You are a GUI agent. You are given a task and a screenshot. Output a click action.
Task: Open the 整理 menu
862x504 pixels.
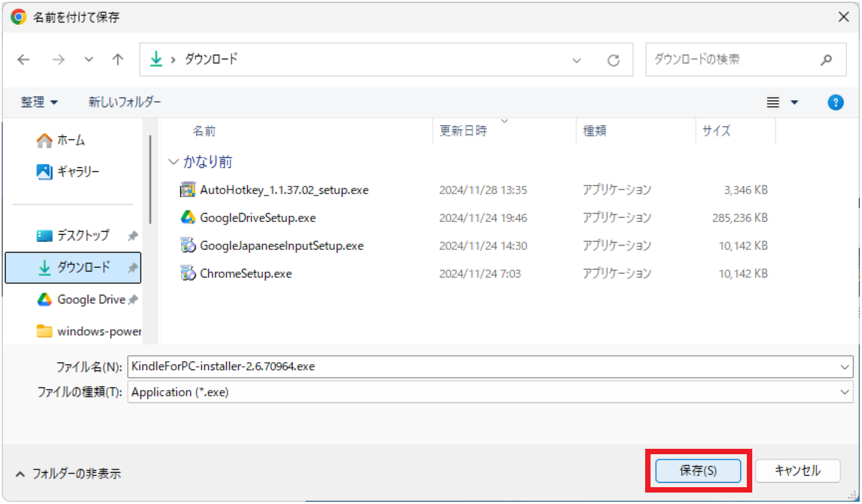39,102
